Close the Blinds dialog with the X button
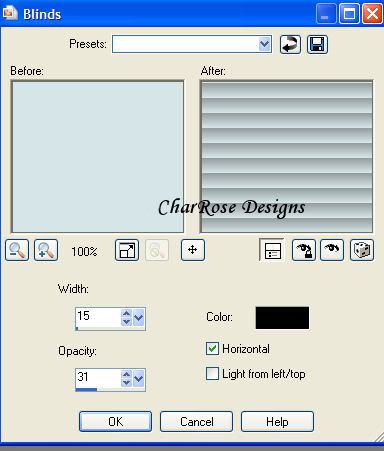 (x=372, y=14)
